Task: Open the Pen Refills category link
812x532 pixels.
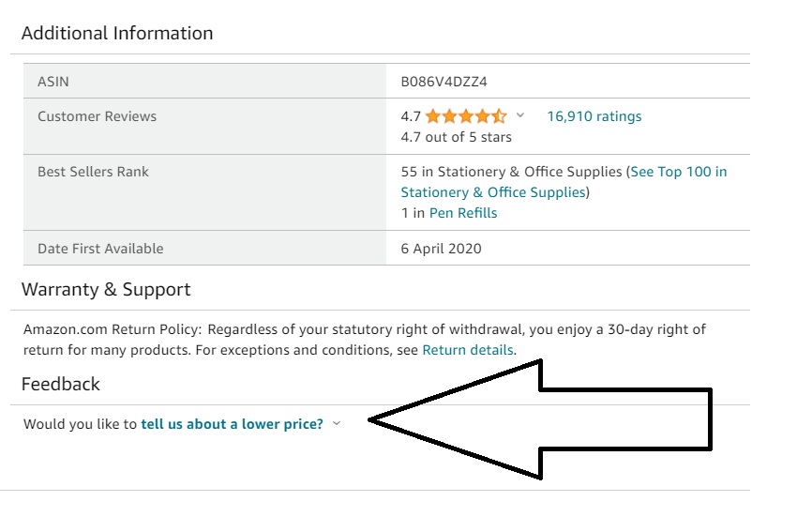Action: point(463,213)
